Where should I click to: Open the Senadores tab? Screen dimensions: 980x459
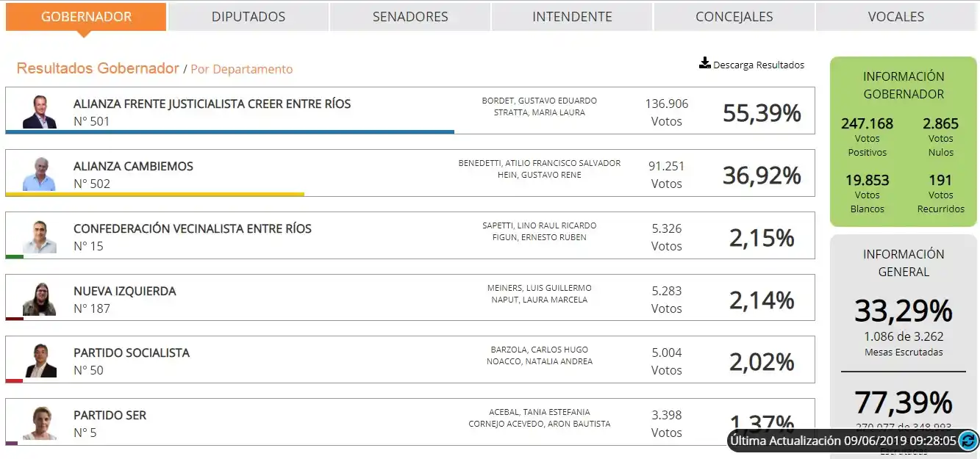[410, 17]
